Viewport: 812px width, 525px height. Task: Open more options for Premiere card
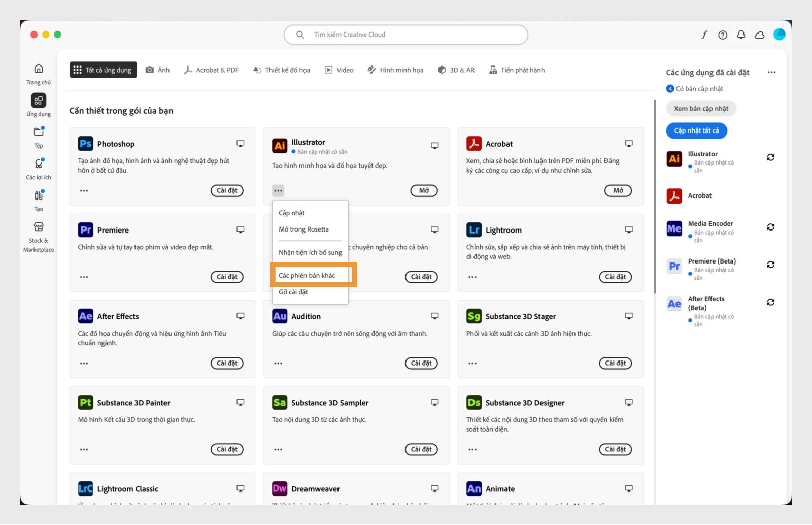[x=84, y=277]
